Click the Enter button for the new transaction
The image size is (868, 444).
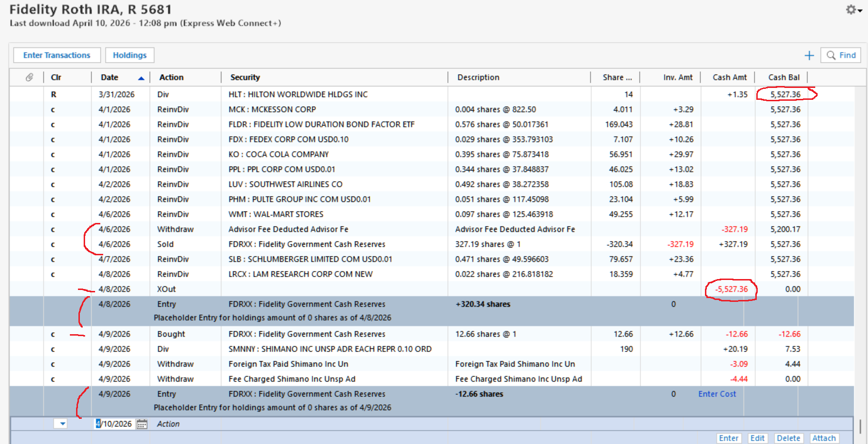729,438
